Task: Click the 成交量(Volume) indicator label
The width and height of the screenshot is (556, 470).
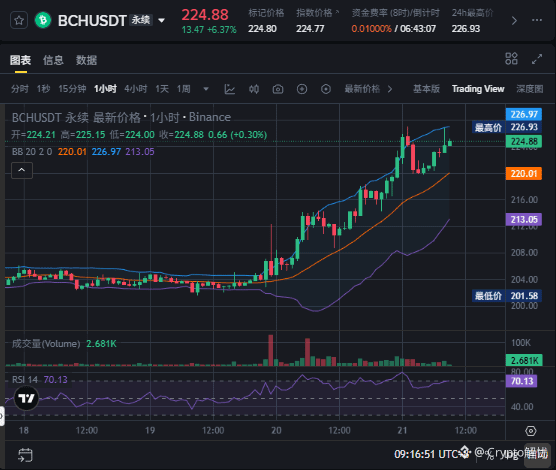Action: (46, 344)
